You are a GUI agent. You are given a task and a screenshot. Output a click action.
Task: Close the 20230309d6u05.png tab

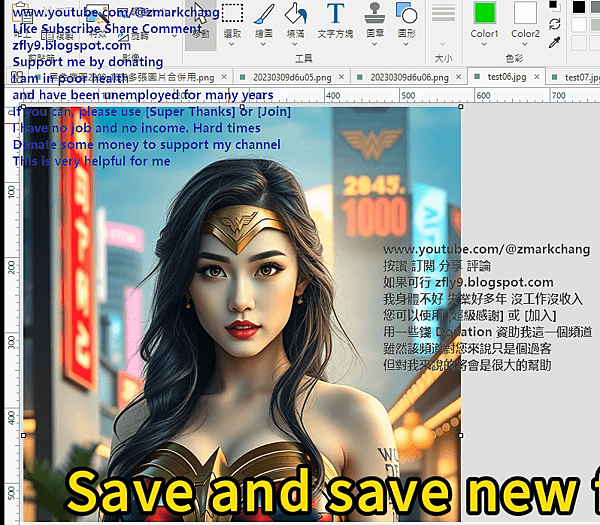click(x=341, y=77)
